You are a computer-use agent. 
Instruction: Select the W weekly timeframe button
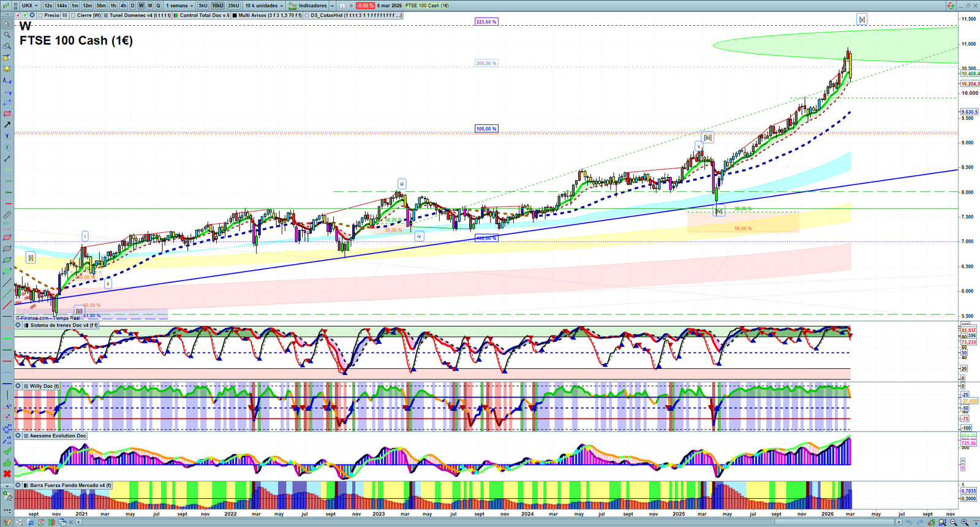[x=141, y=6]
